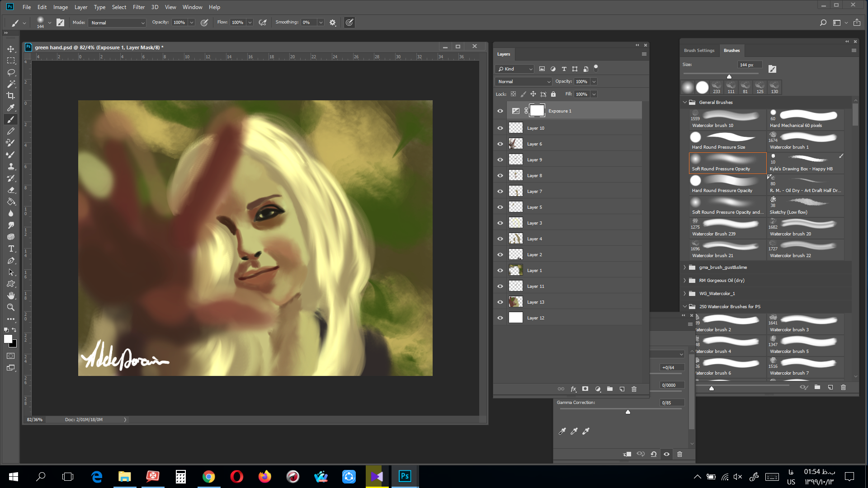
Task: Click the lock all layers padlock icon
Action: pos(553,94)
